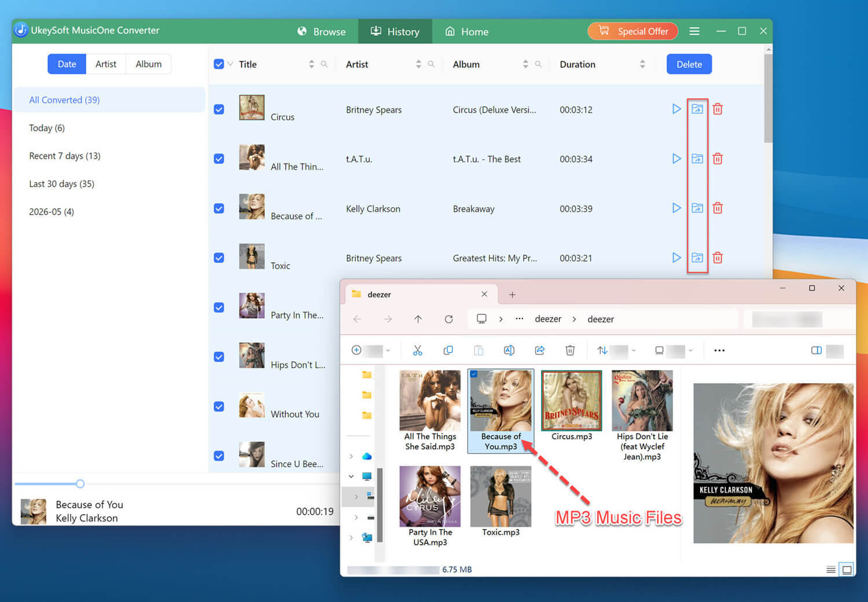This screenshot has width=868, height=602.
Task: Search by artist using magnifier icon
Action: [x=431, y=64]
